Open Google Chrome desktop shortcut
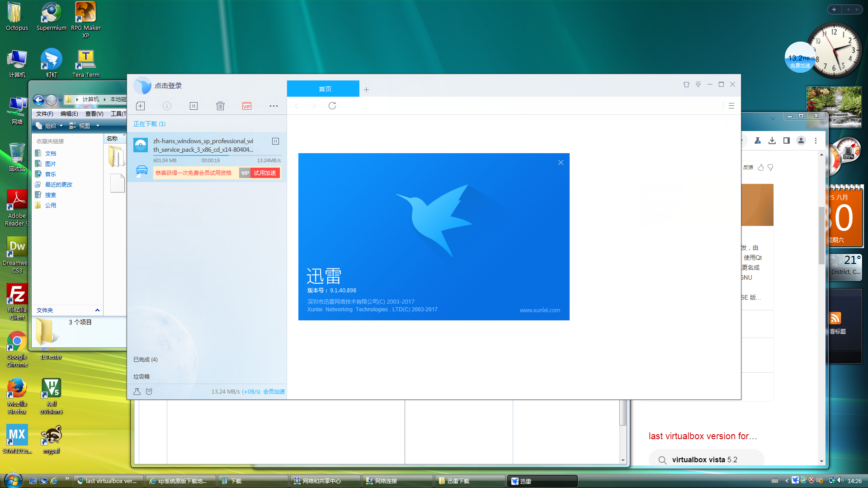 (x=17, y=349)
